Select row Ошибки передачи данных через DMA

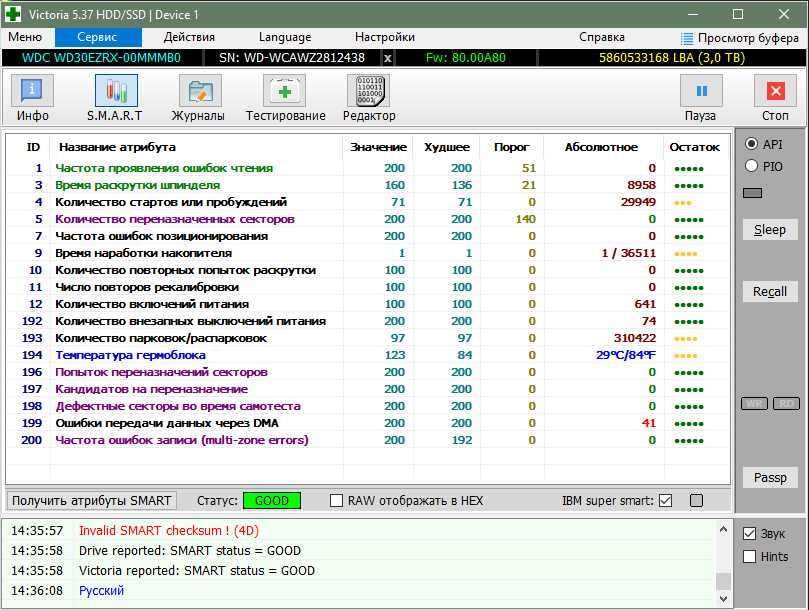coord(368,423)
